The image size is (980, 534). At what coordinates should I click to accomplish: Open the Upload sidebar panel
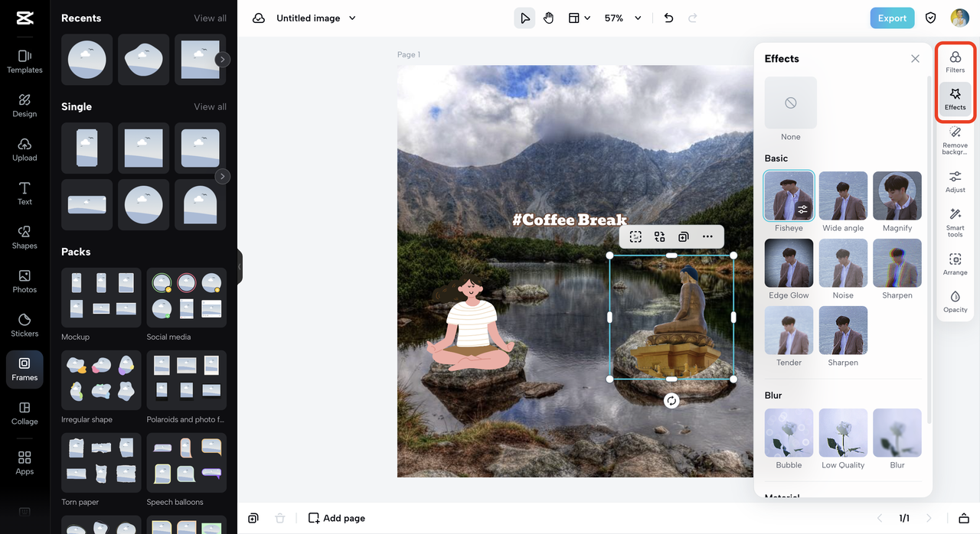(24, 149)
